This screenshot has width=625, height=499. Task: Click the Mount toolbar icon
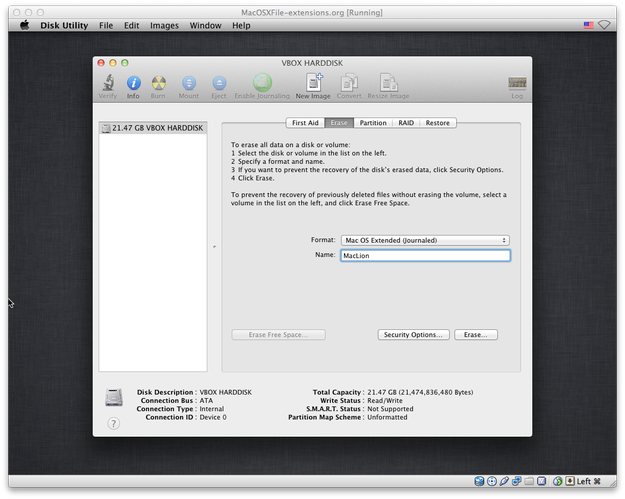(x=189, y=83)
